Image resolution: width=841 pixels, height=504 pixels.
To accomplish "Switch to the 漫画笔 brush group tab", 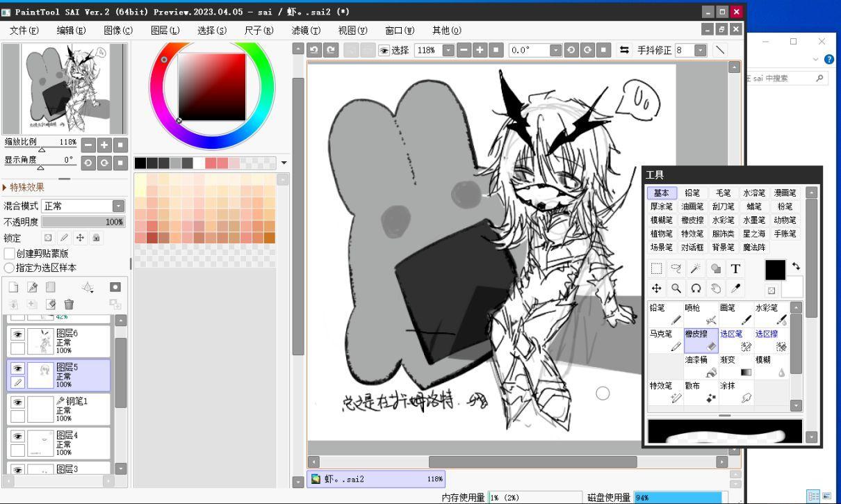I will pos(785,193).
